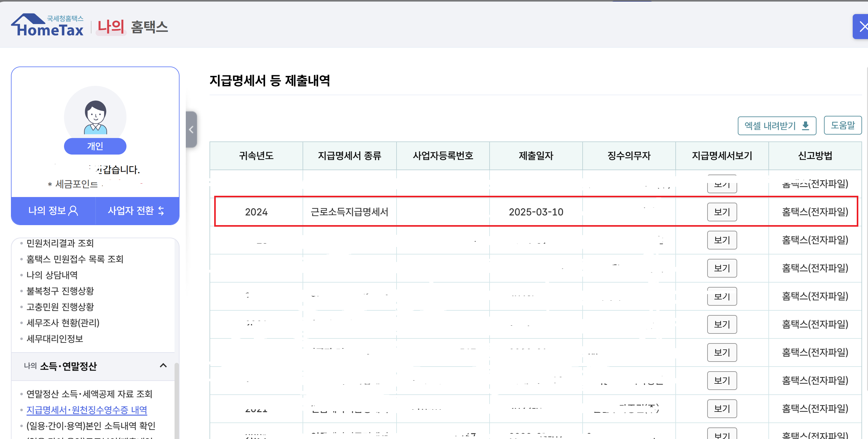The height and width of the screenshot is (439, 868).
Task: Open 지급명세서·원천징수영수증 내역 link
Action: point(86,410)
